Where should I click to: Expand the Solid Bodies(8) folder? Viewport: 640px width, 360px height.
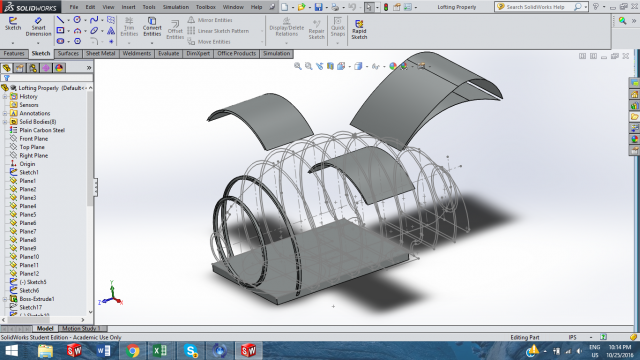5,122
